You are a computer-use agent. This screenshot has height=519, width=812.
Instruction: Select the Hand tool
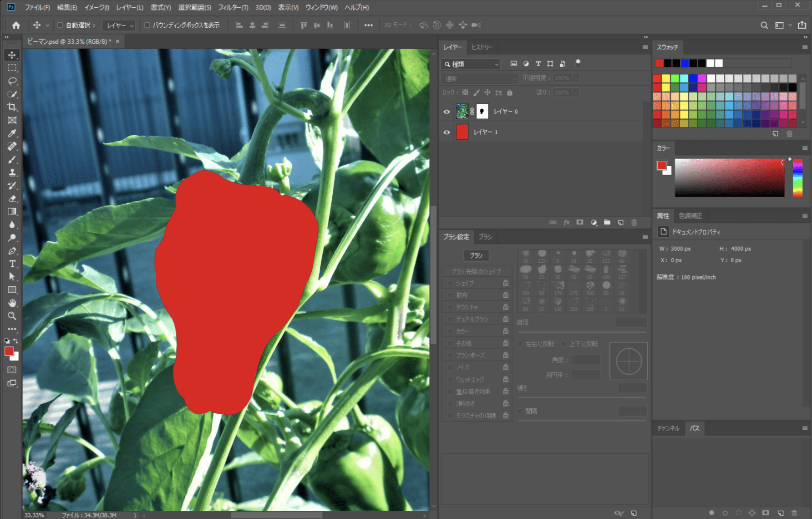point(12,303)
